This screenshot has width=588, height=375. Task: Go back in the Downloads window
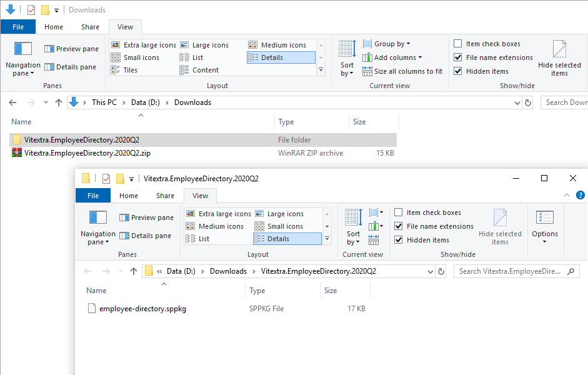tap(12, 102)
